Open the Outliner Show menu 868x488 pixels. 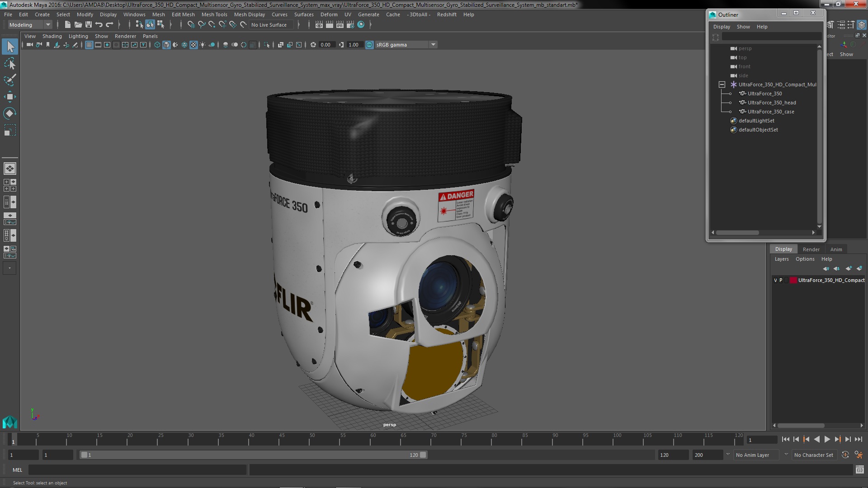743,27
